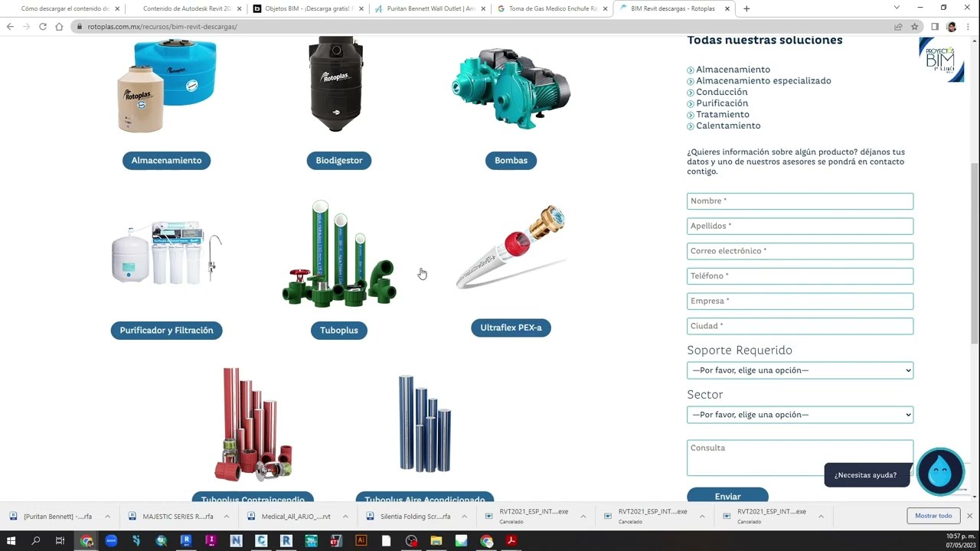Open Adobe Illustrator from the taskbar
The width and height of the screenshot is (980, 551).
click(x=361, y=541)
